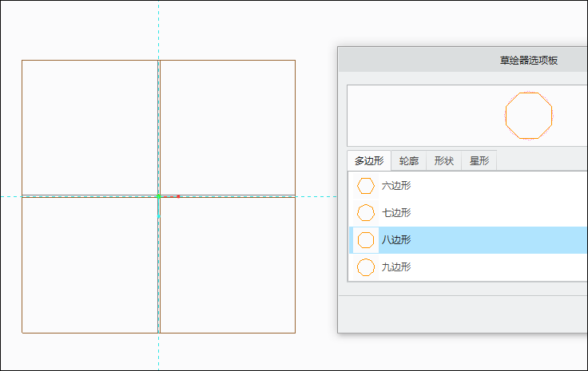Click the hexagon icon beside 六边形
Image resolution: width=588 pixels, height=371 pixels.
coord(366,186)
